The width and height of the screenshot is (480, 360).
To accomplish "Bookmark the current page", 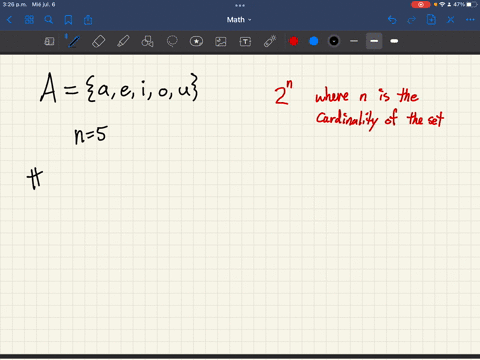I will pyautogui.click(x=68, y=20).
